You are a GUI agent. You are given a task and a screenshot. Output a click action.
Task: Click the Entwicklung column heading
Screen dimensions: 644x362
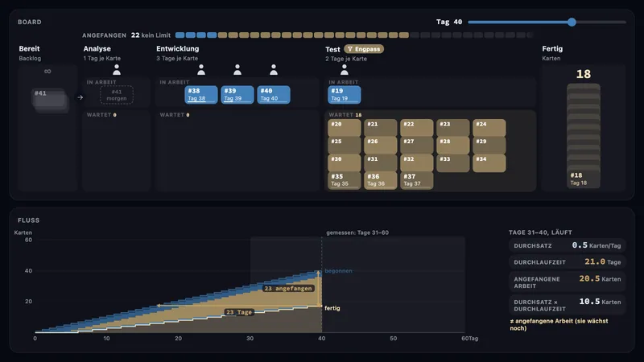(177, 48)
